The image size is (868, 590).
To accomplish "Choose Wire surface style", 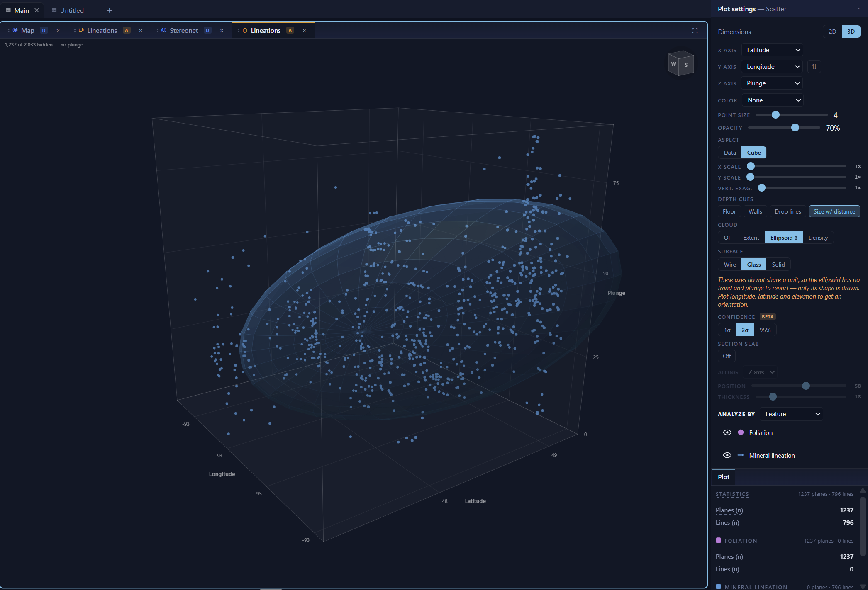I will (730, 265).
